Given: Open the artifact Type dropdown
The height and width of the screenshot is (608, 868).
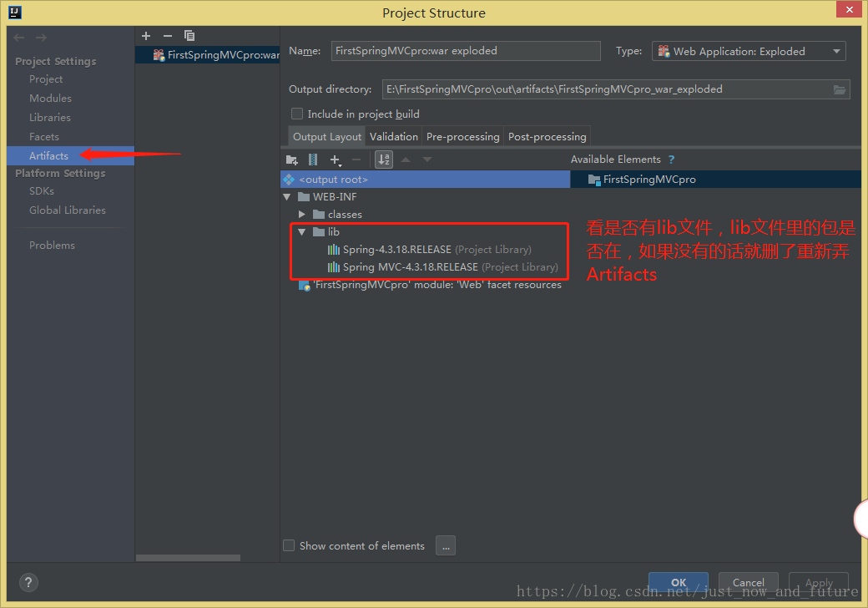Looking at the screenshot, I should 749,52.
